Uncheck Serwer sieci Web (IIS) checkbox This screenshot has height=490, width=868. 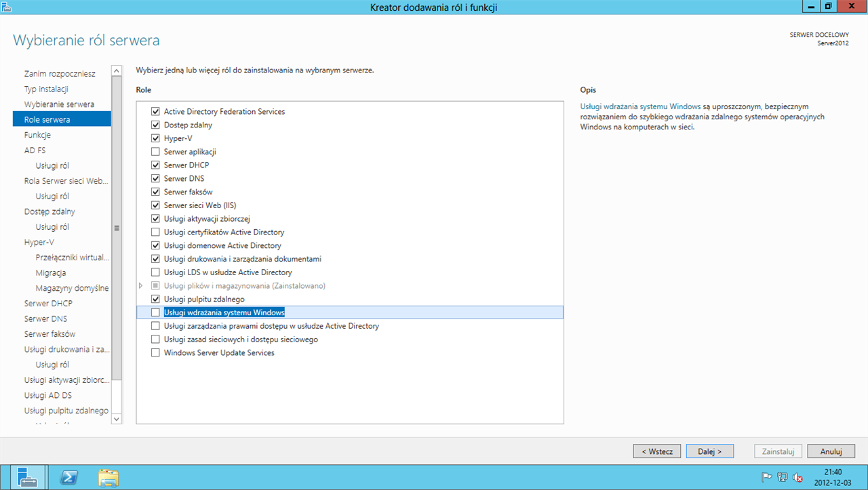point(155,205)
